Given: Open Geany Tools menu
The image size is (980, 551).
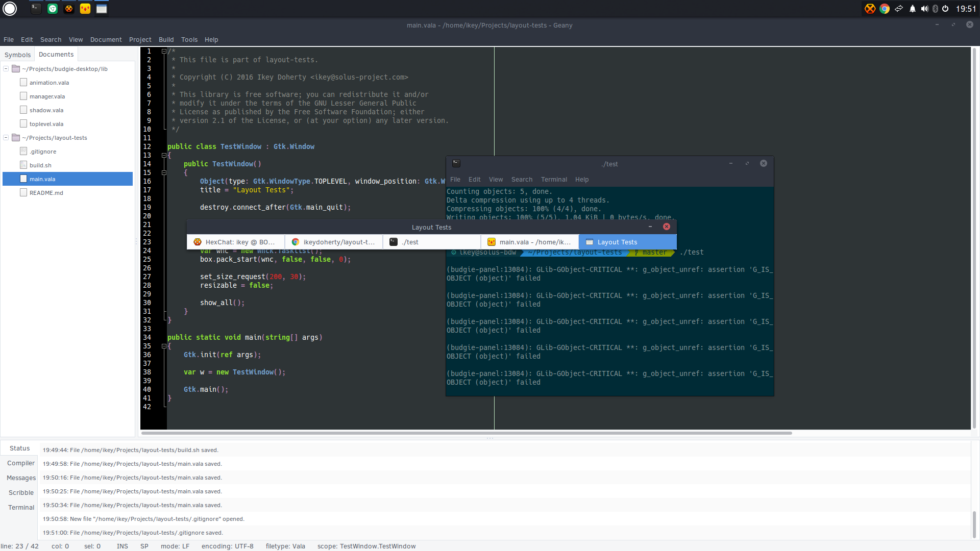Looking at the screenshot, I should coord(189,39).
